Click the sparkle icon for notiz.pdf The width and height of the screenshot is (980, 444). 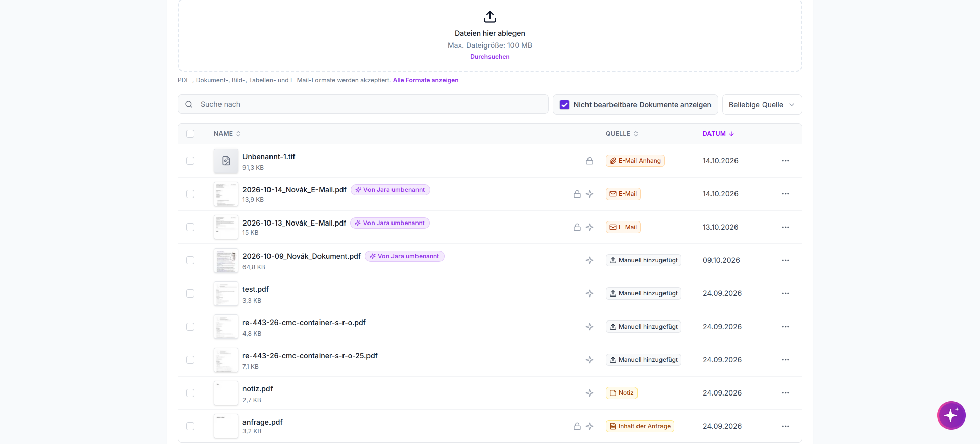[590, 393]
